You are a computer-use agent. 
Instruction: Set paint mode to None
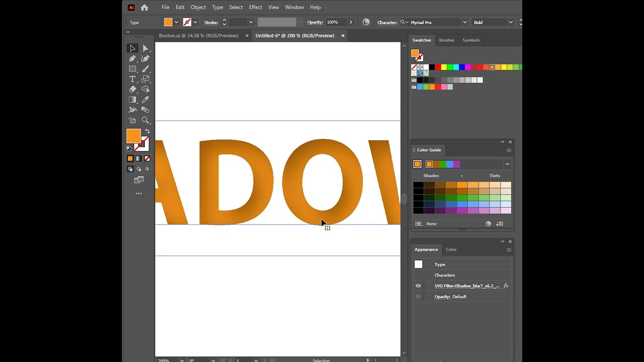point(147,159)
